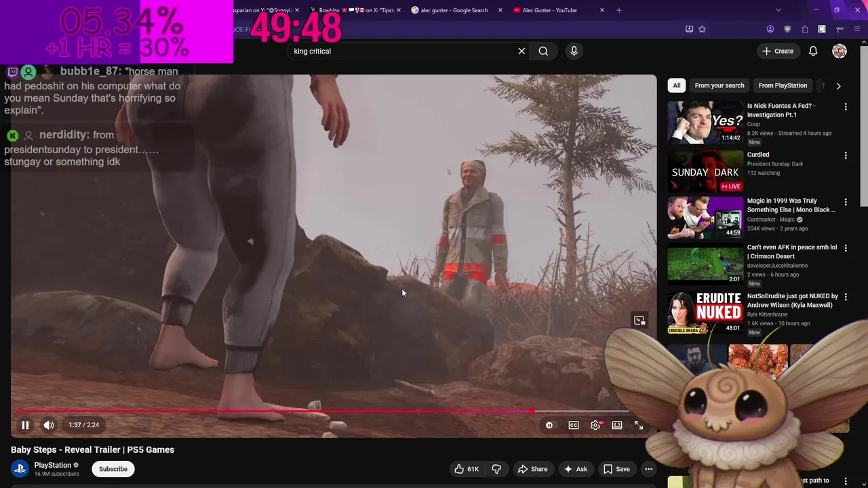Enter full screen mode
Image resolution: width=868 pixels, height=488 pixels.
coord(639,425)
